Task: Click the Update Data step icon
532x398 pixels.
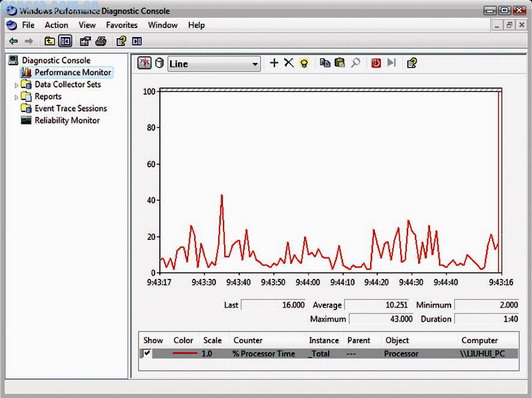Action: pos(392,63)
